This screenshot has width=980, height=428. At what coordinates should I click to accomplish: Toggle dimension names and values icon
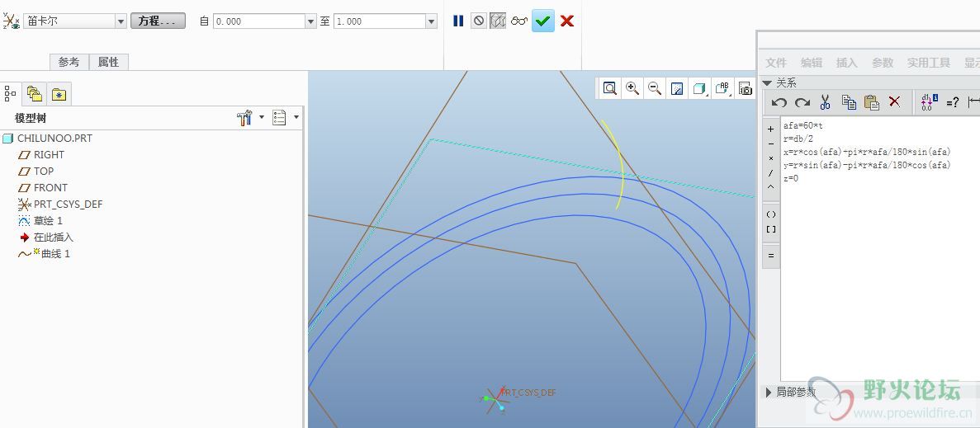(930, 102)
